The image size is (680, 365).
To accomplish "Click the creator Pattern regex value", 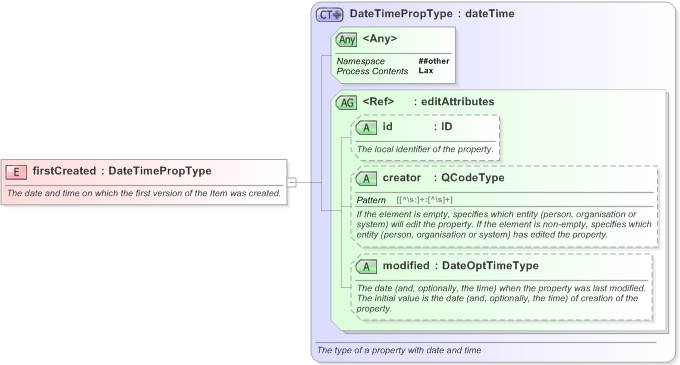I will [x=424, y=200].
